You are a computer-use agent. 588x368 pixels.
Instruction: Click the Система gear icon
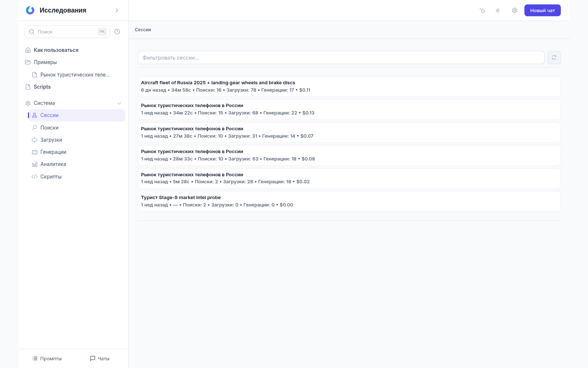28,103
